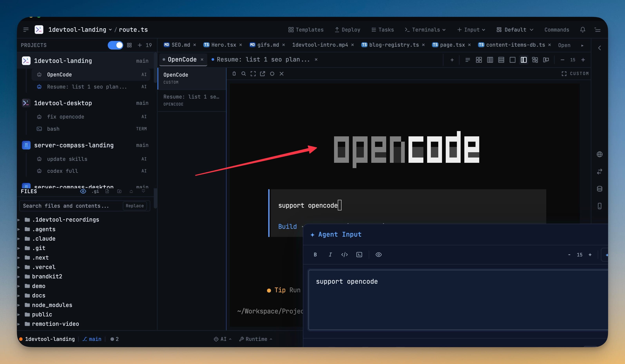The width and height of the screenshot is (625, 364).
Task: Click the globe browser icon in right sidebar
Action: 599,154
